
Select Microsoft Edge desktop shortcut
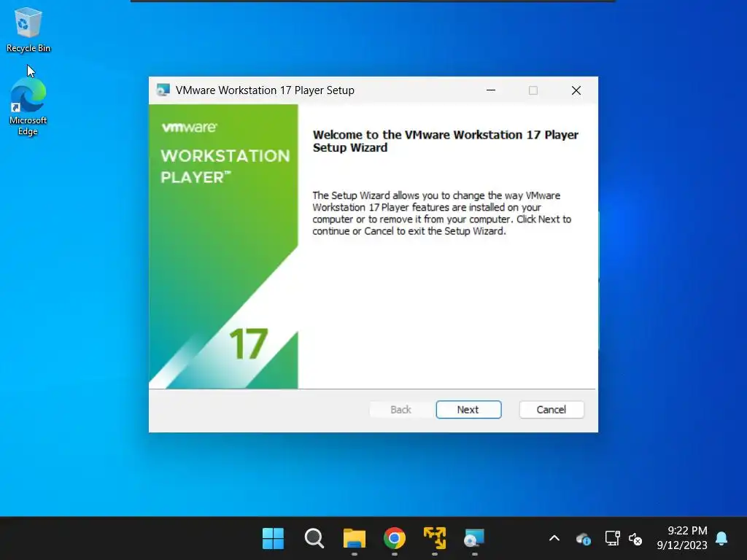tap(28, 106)
